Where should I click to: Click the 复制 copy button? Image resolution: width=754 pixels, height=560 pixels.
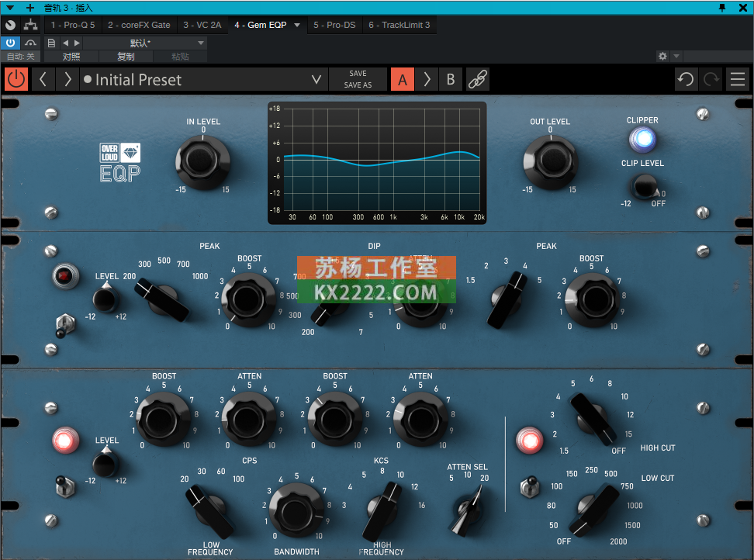pyautogui.click(x=126, y=57)
